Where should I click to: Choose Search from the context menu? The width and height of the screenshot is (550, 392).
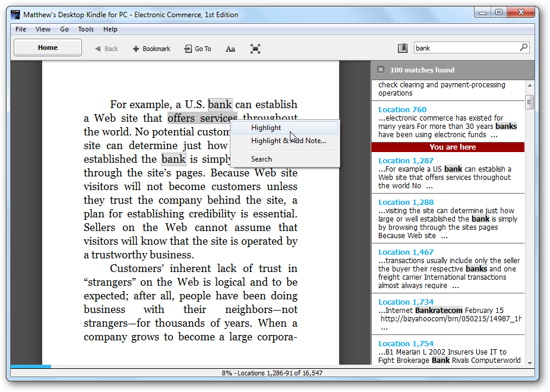click(285, 159)
